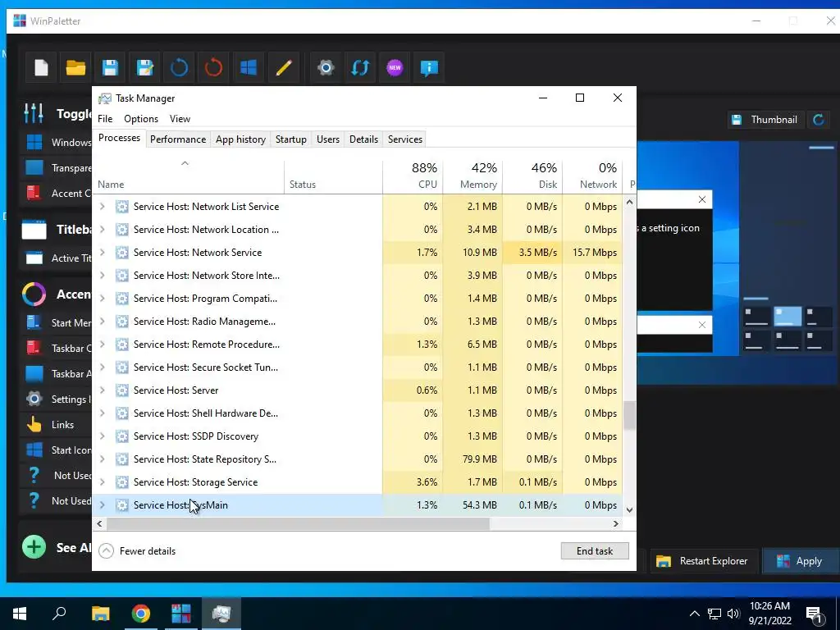Viewport: 840px width, 630px height.
Task: Expand Service Host: Storage Service row
Action: (103, 482)
